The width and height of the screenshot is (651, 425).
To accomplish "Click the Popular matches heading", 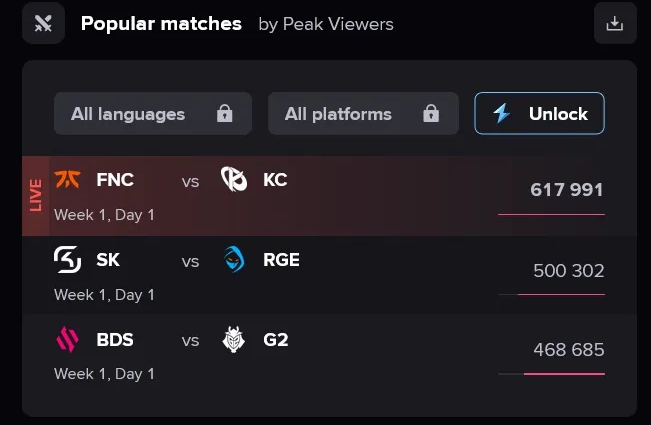I will pyautogui.click(x=161, y=24).
